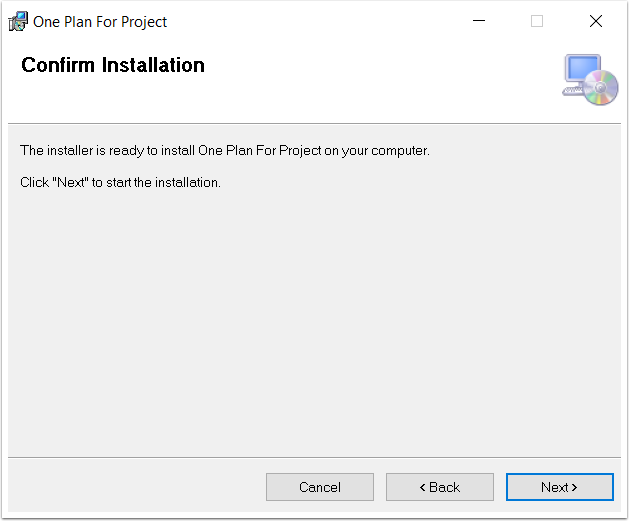Go back with the Back button
The height and width of the screenshot is (521, 629).
coord(440,487)
